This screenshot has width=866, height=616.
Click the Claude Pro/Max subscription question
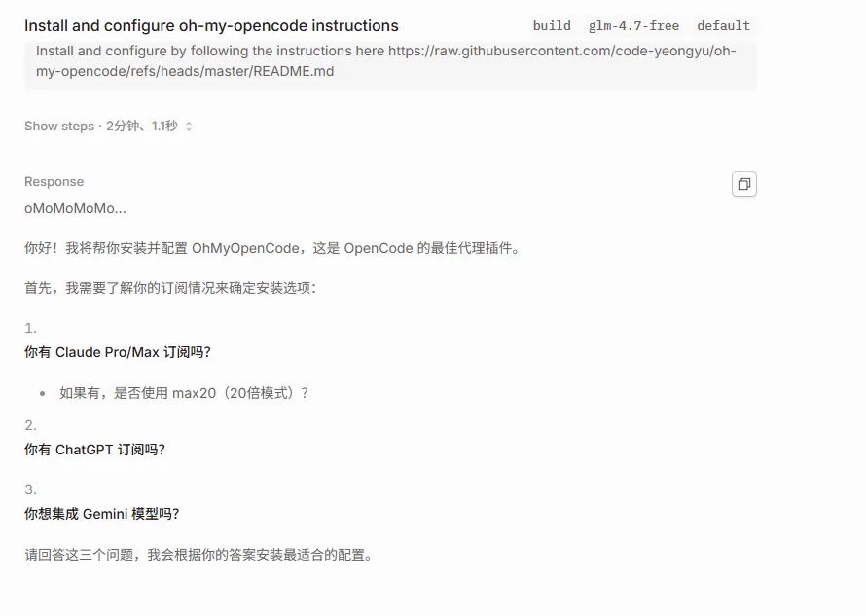click(118, 352)
